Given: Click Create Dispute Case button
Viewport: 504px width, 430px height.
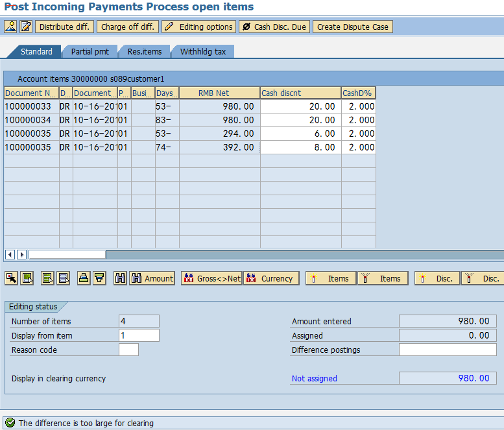Looking at the screenshot, I should coord(353,27).
